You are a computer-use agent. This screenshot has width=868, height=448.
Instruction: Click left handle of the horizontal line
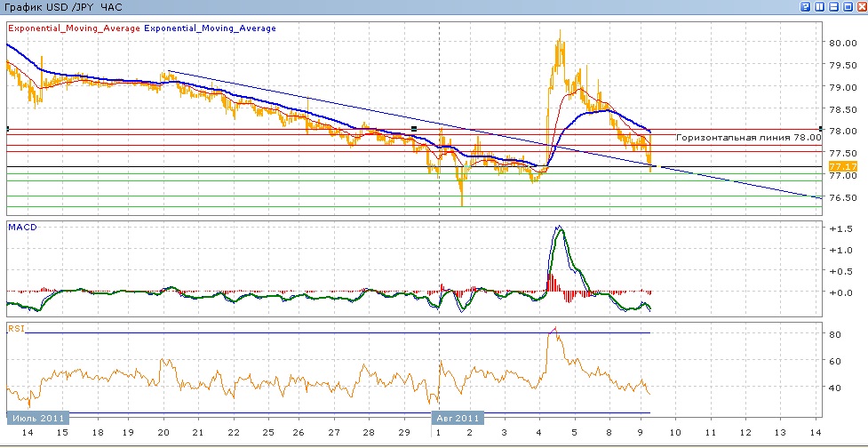pyautogui.click(x=7, y=129)
